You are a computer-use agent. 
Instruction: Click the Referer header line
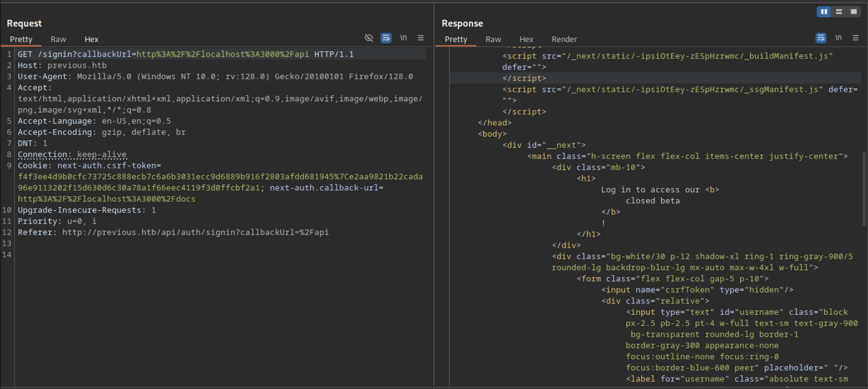173,232
